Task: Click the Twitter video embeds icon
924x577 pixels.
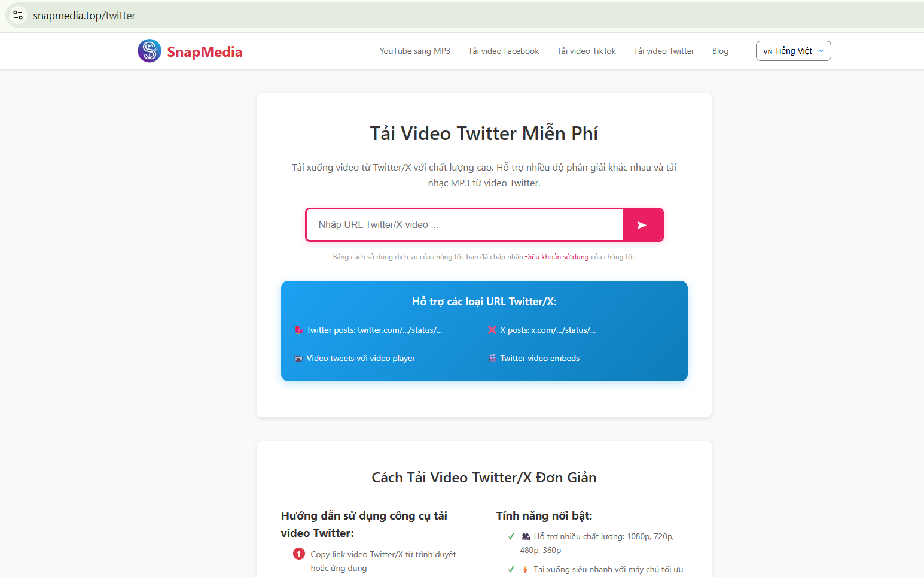Action: [x=492, y=358]
